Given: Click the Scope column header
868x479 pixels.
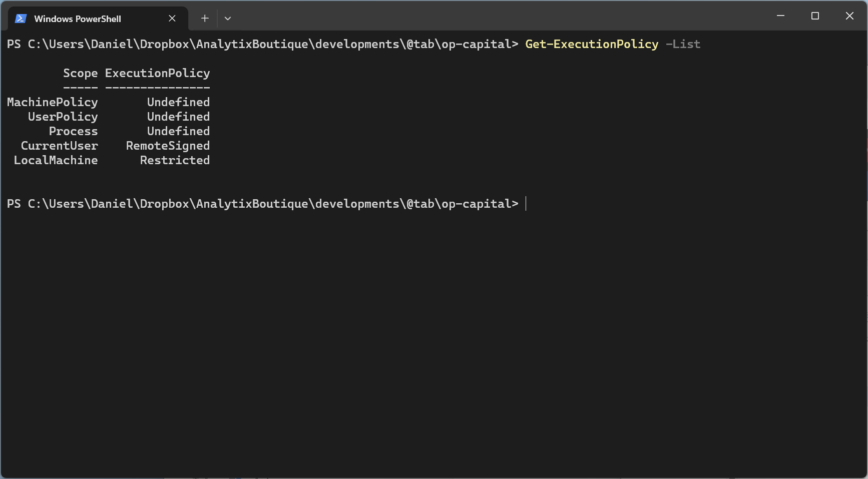Looking at the screenshot, I should click(80, 73).
